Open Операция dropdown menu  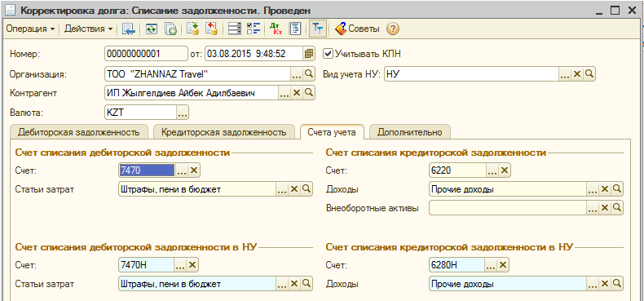pos(30,29)
